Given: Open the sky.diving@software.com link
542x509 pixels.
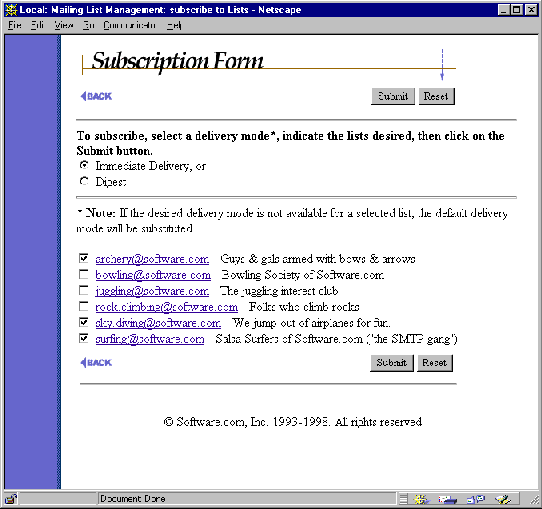Looking at the screenshot, I should click(158, 323).
